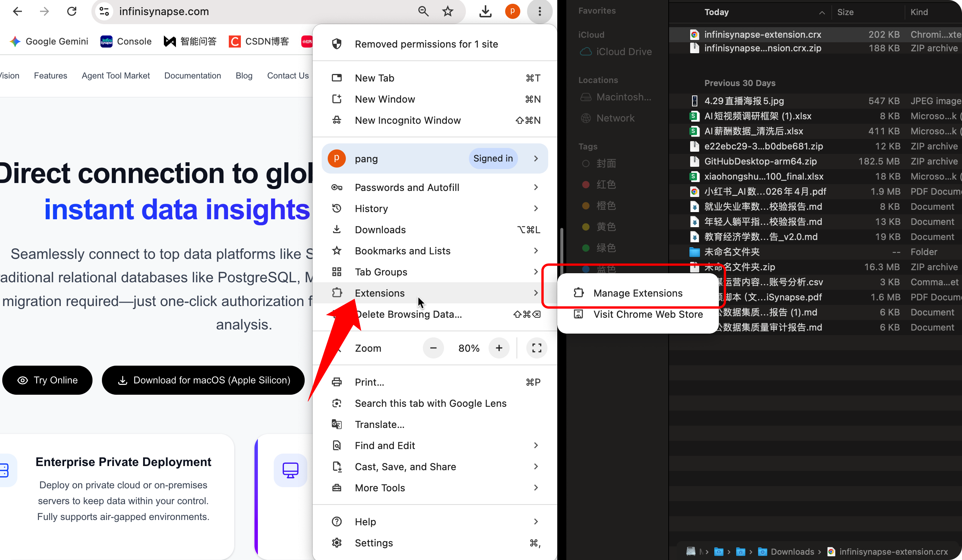The image size is (962, 560).
Task: Click the zoom magnifier icon in address bar
Action: pyautogui.click(x=423, y=11)
